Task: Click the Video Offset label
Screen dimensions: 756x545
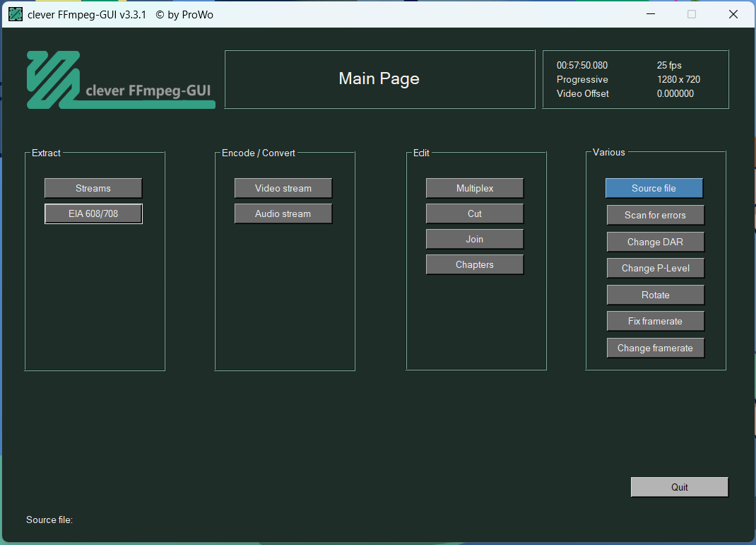Action: click(x=582, y=93)
